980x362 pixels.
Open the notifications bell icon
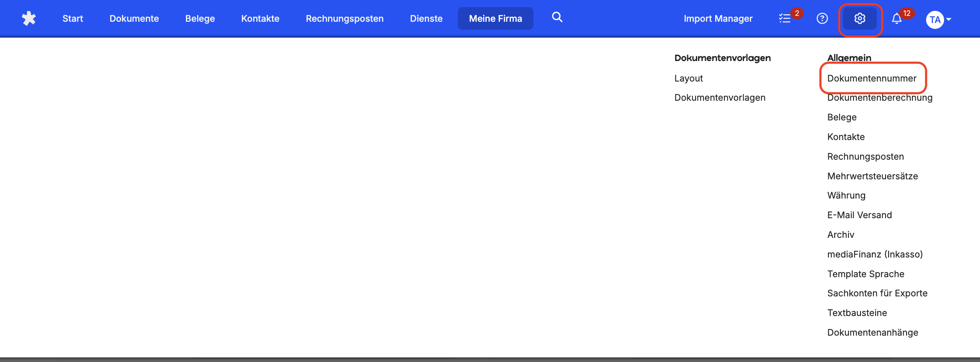click(896, 19)
